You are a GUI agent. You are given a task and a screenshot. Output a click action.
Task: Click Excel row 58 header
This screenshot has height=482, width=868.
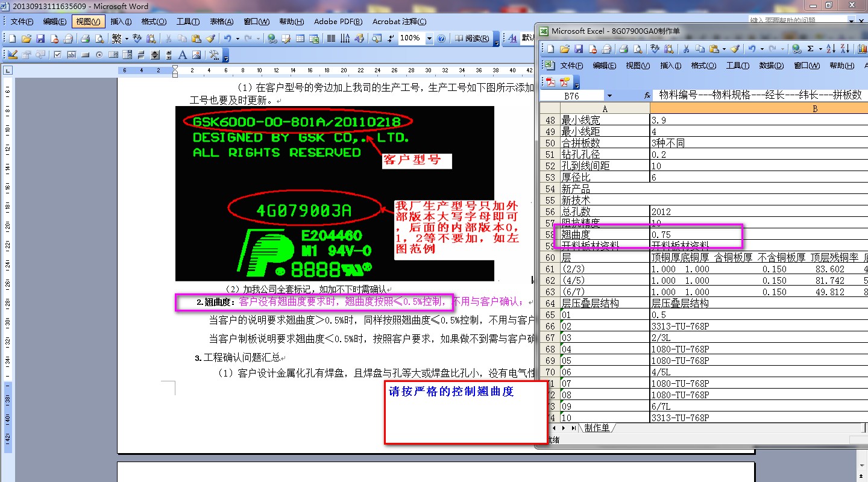pyautogui.click(x=549, y=235)
